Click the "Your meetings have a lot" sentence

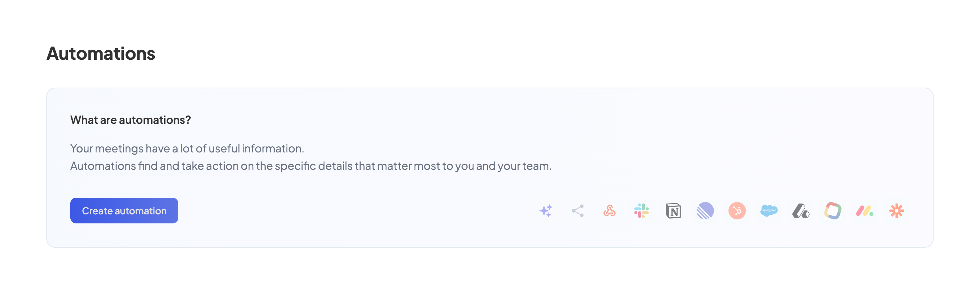[x=187, y=148]
